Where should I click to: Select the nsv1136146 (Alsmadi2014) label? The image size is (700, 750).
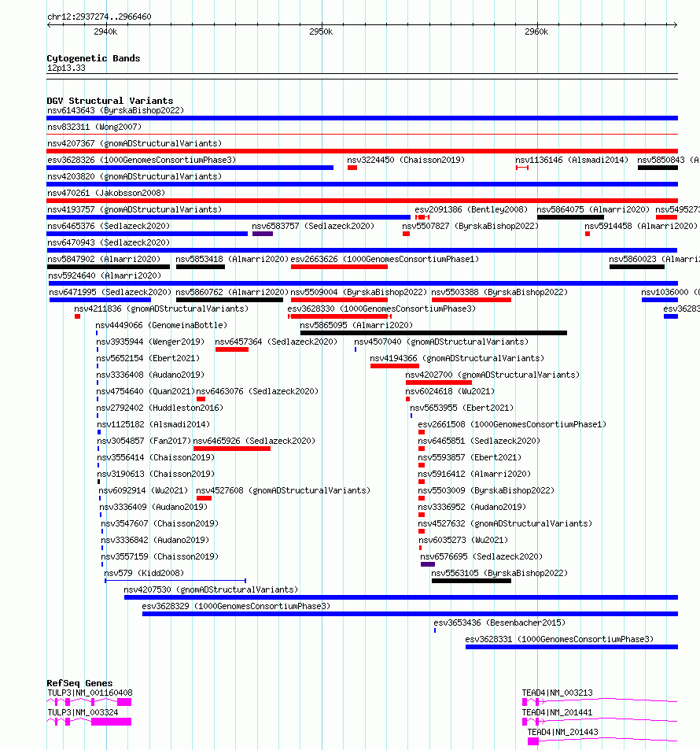point(572,160)
